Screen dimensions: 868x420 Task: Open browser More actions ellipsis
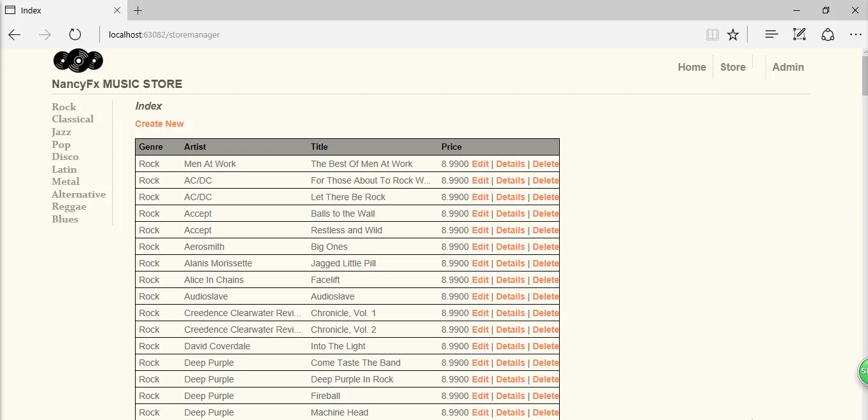pos(855,34)
